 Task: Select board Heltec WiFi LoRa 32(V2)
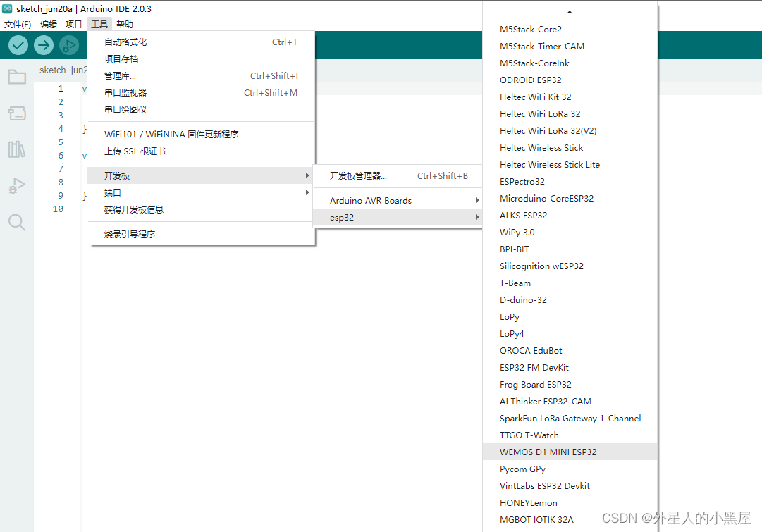pos(570,130)
